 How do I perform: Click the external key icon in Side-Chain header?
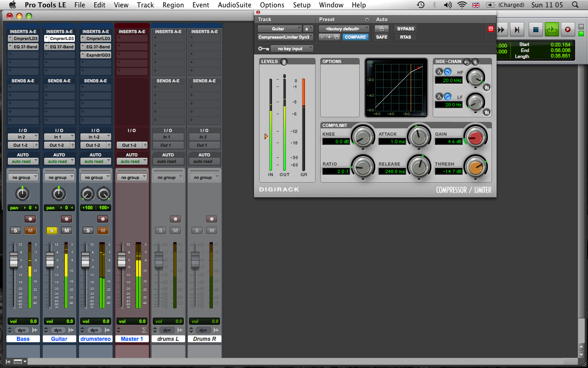pyautogui.click(x=467, y=62)
